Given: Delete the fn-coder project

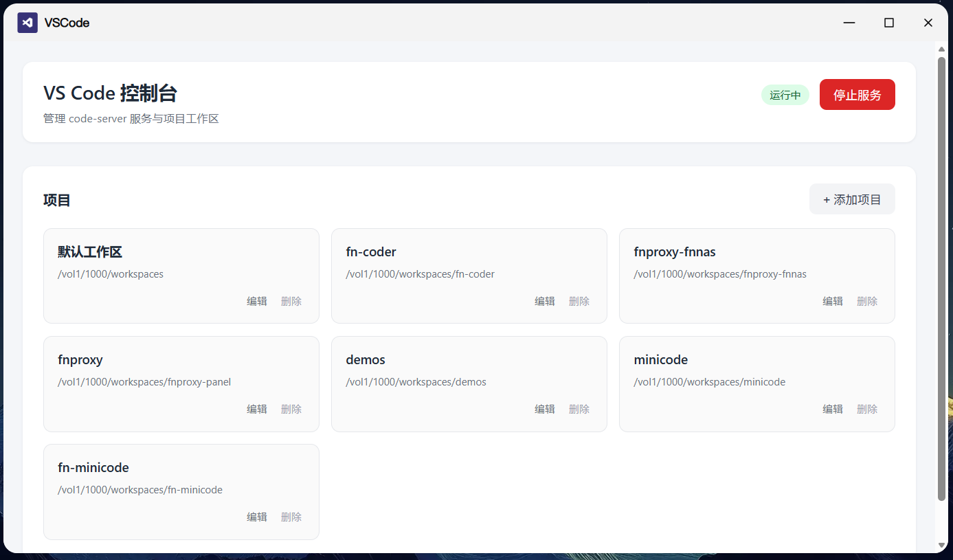Looking at the screenshot, I should 579,301.
